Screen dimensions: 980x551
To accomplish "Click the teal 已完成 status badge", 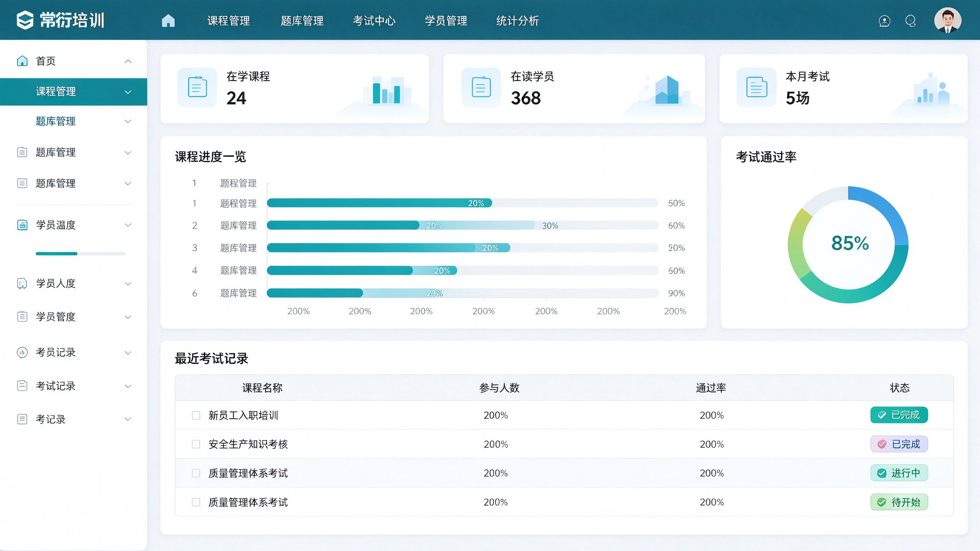I will [899, 415].
